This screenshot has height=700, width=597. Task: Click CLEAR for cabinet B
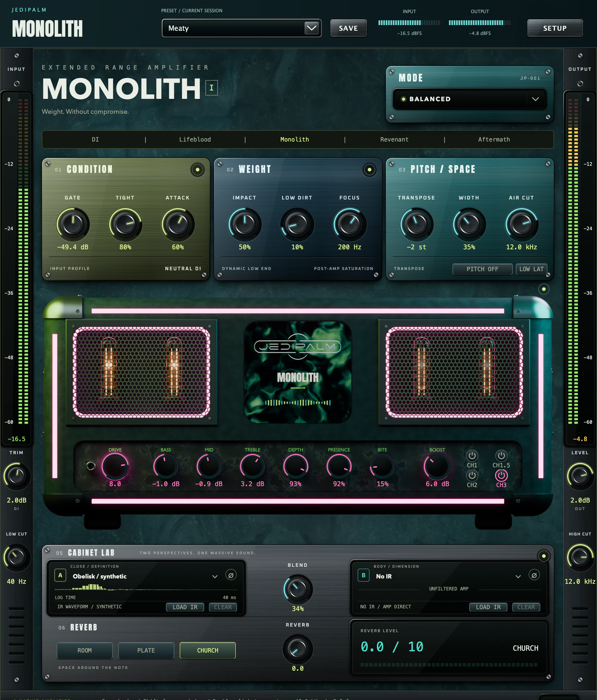point(526,607)
